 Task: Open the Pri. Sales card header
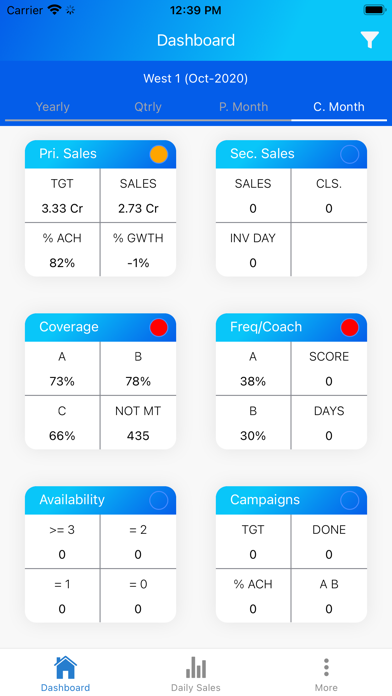click(100, 154)
